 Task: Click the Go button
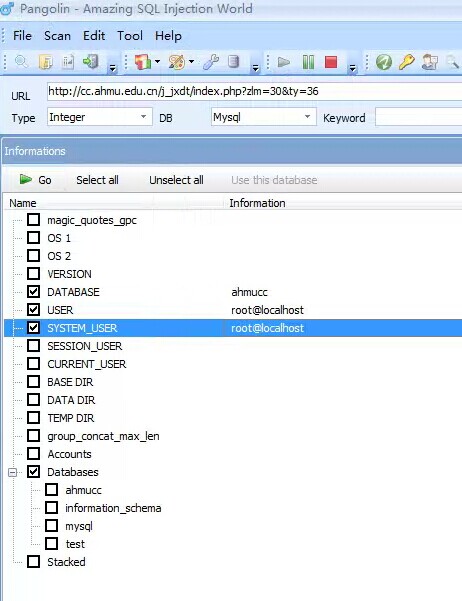[x=35, y=180]
